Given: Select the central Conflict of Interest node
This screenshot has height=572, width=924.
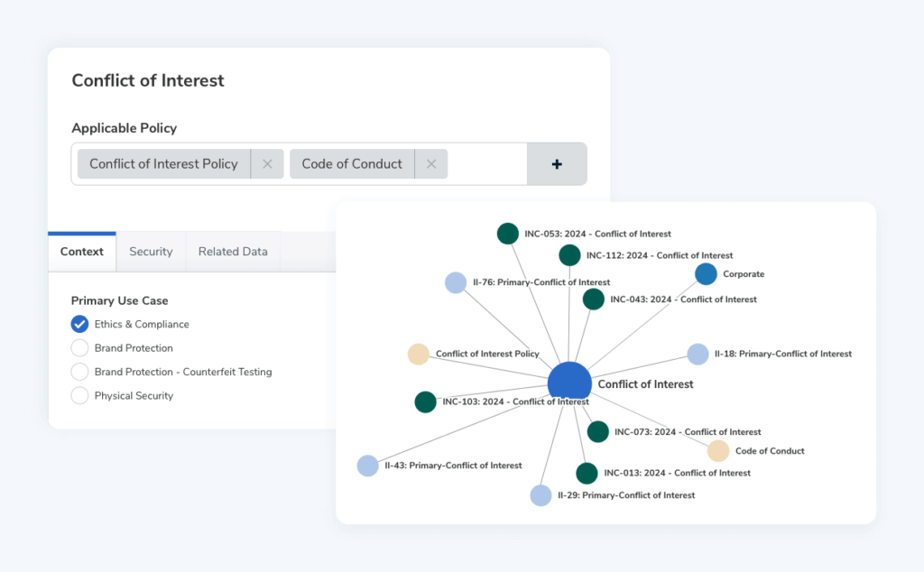Looking at the screenshot, I should tap(569, 383).
